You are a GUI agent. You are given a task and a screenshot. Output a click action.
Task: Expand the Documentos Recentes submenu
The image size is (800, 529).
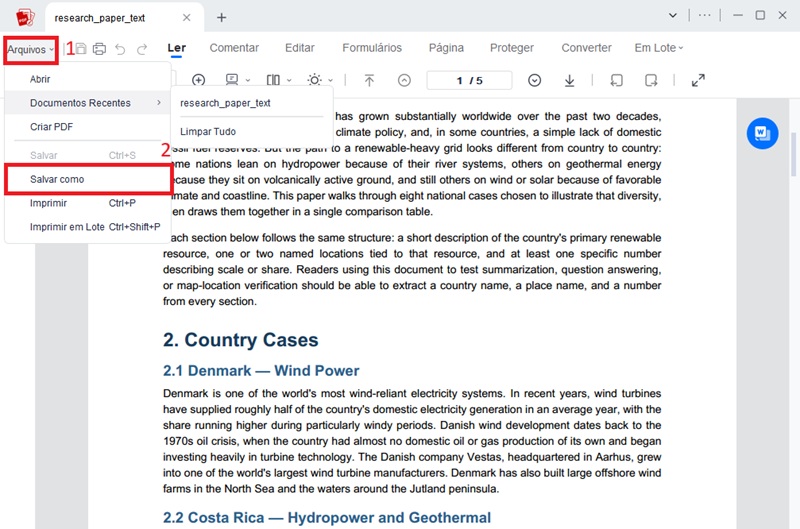[x=88, y=103]
